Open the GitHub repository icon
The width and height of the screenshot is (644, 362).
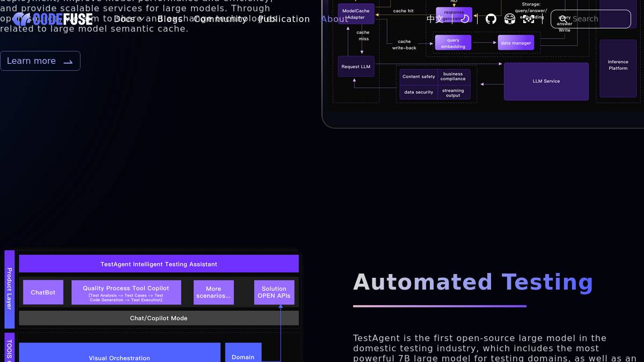(490, 19)
